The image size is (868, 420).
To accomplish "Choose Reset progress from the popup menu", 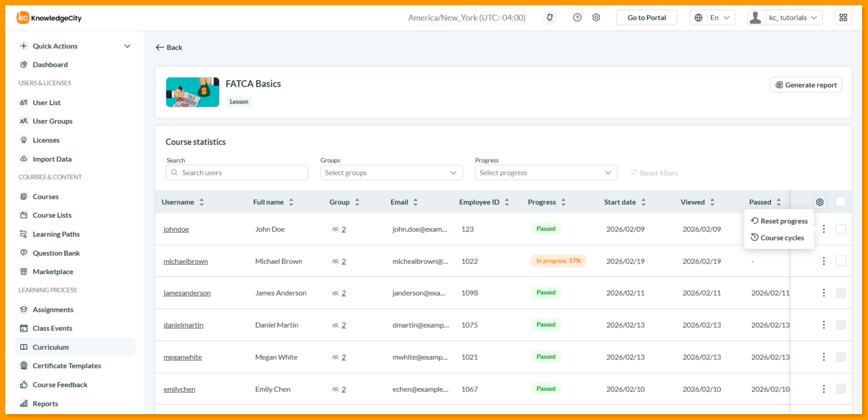I will pos(779,221).
